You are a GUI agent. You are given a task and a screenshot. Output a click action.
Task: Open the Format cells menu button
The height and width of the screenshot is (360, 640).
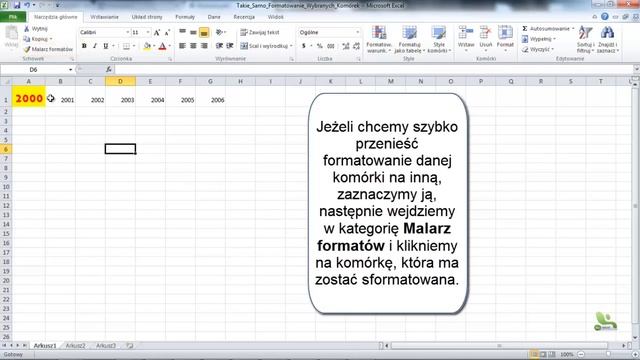(x=505, y=38)
